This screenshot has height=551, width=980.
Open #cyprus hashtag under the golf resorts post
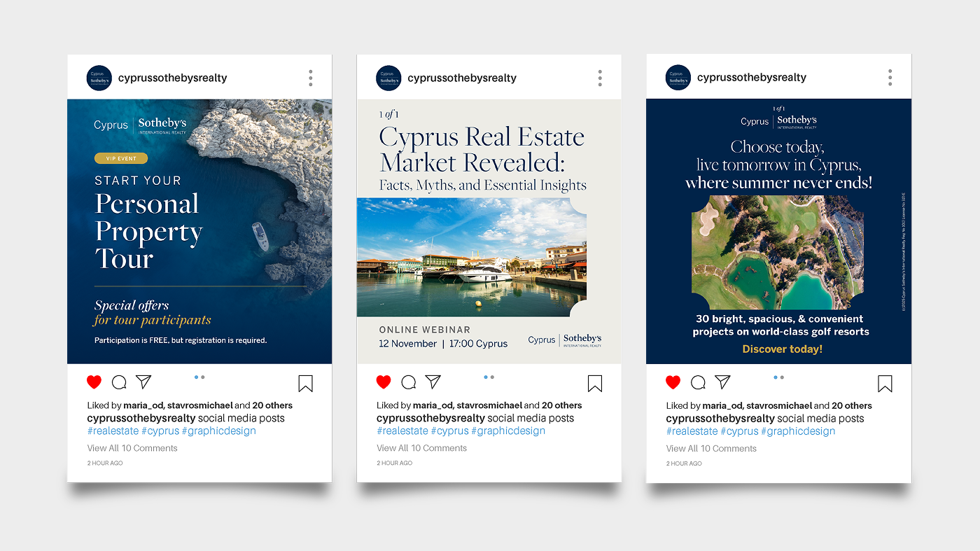740,431
